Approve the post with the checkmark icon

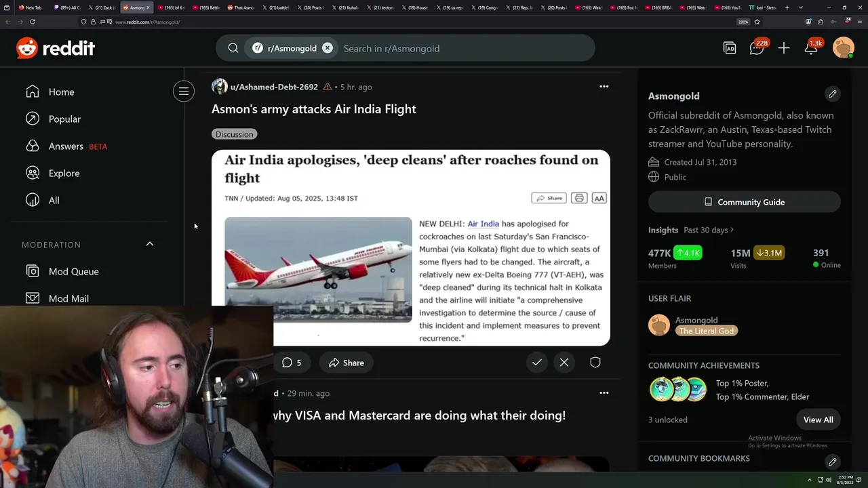pyautogui.click(x=537, y=363)
